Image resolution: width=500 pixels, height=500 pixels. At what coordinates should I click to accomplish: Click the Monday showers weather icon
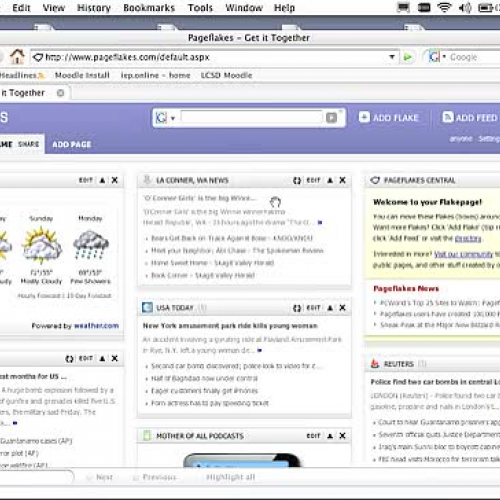point(91,245)
